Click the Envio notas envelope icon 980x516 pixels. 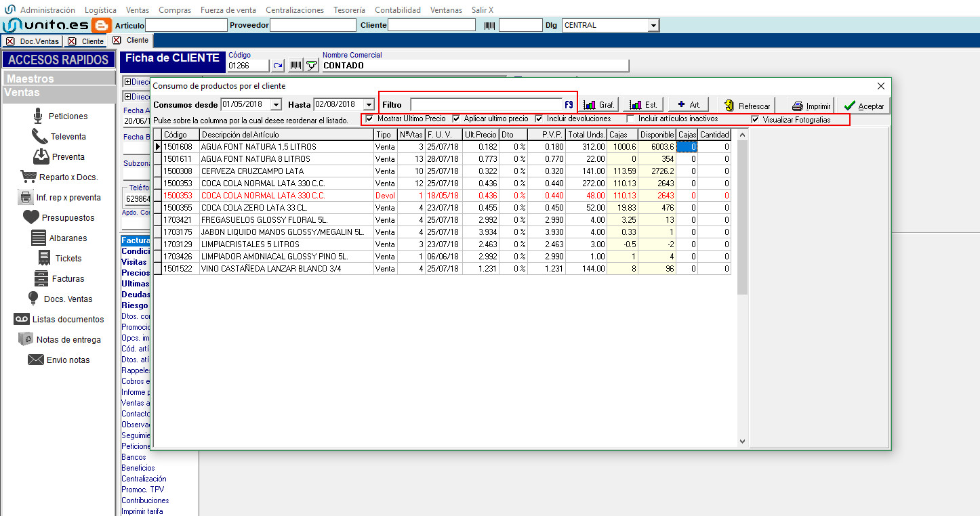[35, 360]
